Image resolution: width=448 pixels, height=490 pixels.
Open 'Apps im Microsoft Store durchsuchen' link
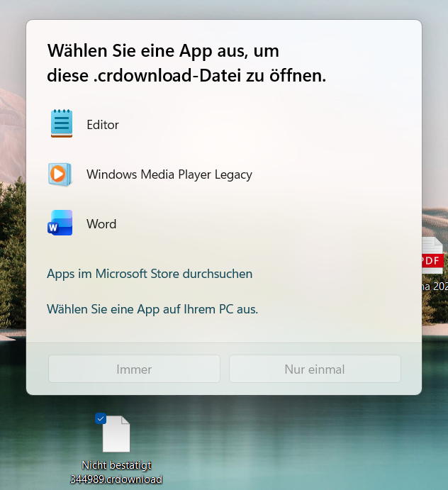[150, 274]
